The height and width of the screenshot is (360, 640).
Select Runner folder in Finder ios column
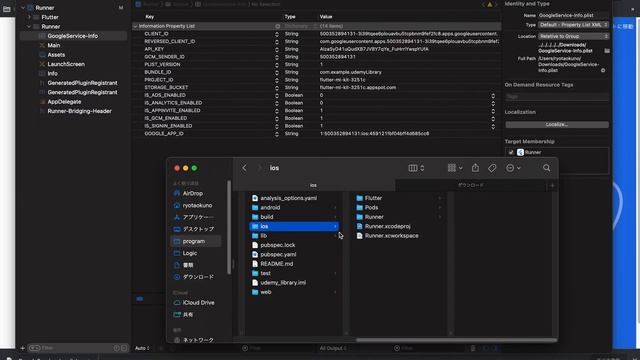(x=374, y=217)
